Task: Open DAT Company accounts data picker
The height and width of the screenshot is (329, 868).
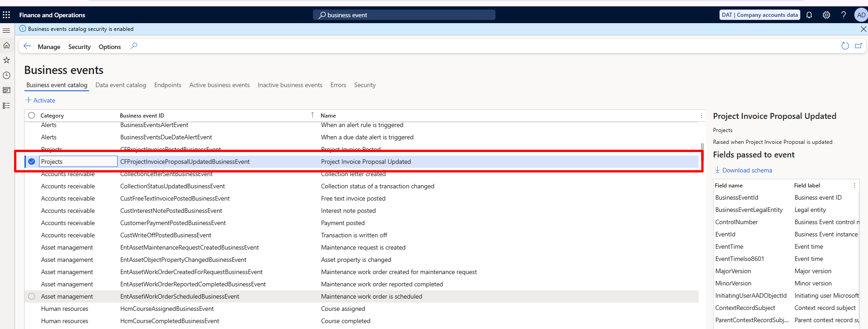Action: click(760, 15)
